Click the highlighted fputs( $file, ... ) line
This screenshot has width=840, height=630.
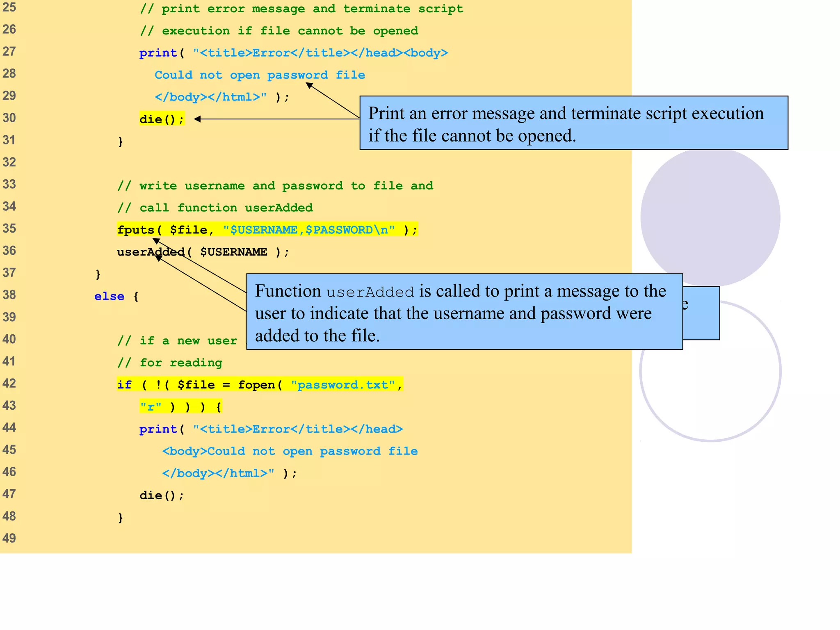[x=267, y=230]
